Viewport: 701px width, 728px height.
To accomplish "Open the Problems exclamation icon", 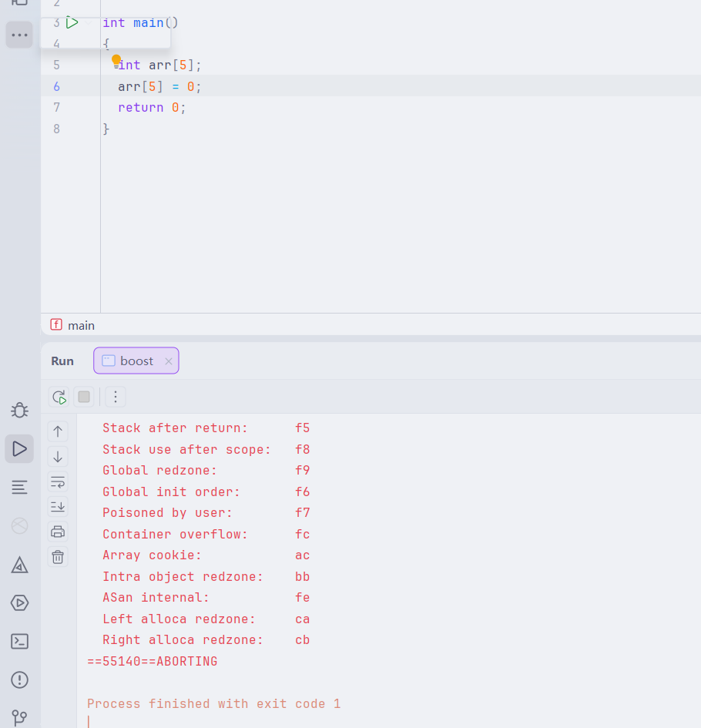I will pos(19,680).
